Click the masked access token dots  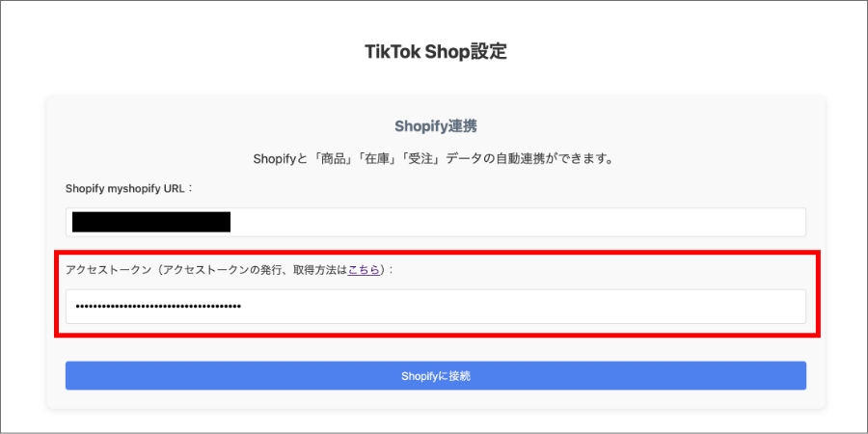(158, 306)
